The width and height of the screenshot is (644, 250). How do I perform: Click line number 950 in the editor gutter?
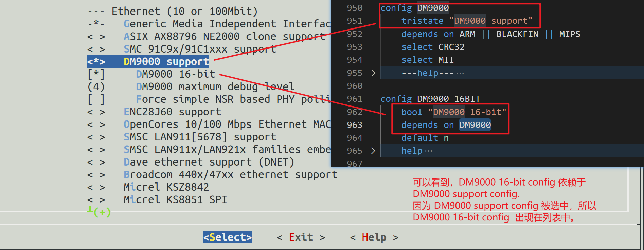[x=355, y=8]
